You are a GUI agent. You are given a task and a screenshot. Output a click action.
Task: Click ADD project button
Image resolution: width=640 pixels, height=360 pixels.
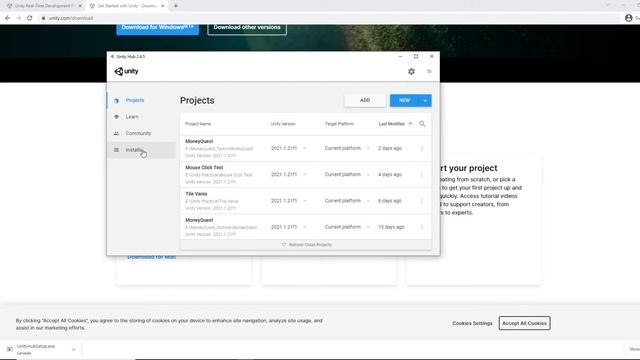pos(365,100)
